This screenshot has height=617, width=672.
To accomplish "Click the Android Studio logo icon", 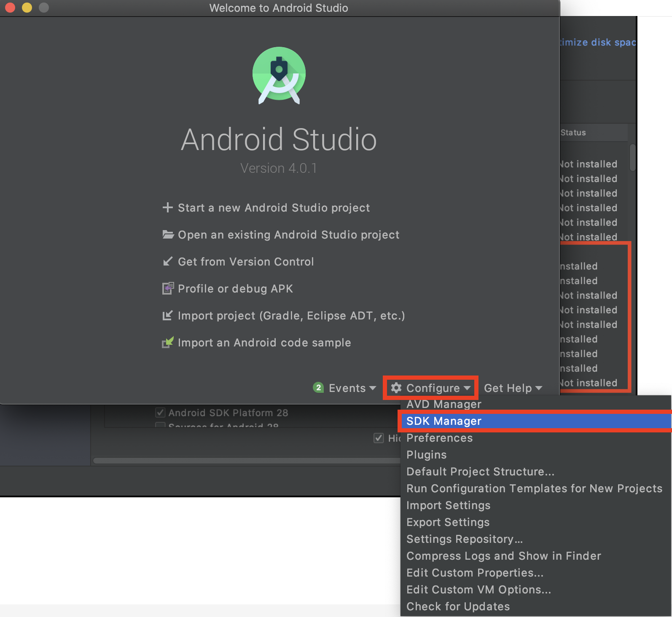I will [x=279, y=75].
